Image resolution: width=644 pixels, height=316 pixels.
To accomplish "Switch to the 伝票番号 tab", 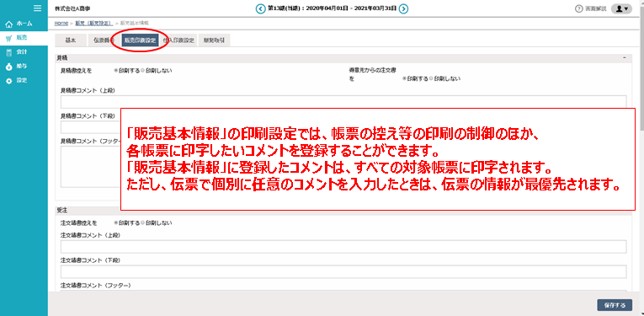I will click(104, 40).
